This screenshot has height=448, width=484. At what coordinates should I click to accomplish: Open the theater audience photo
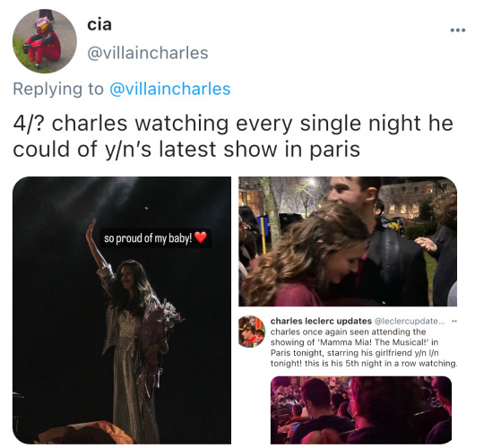tap(361, 410)
